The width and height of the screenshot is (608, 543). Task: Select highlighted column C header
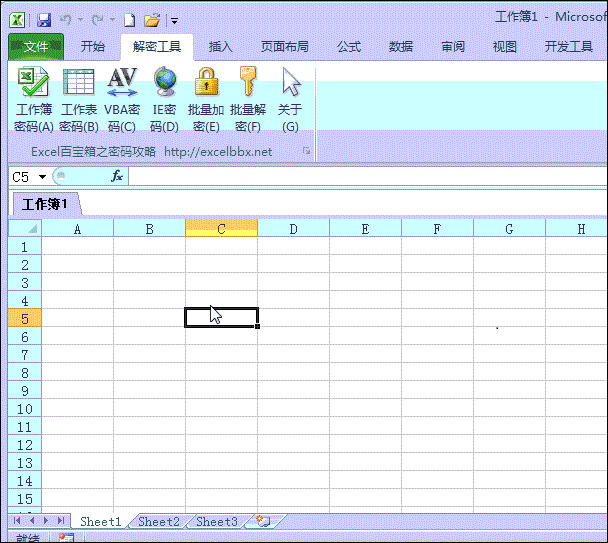[221, 228]
